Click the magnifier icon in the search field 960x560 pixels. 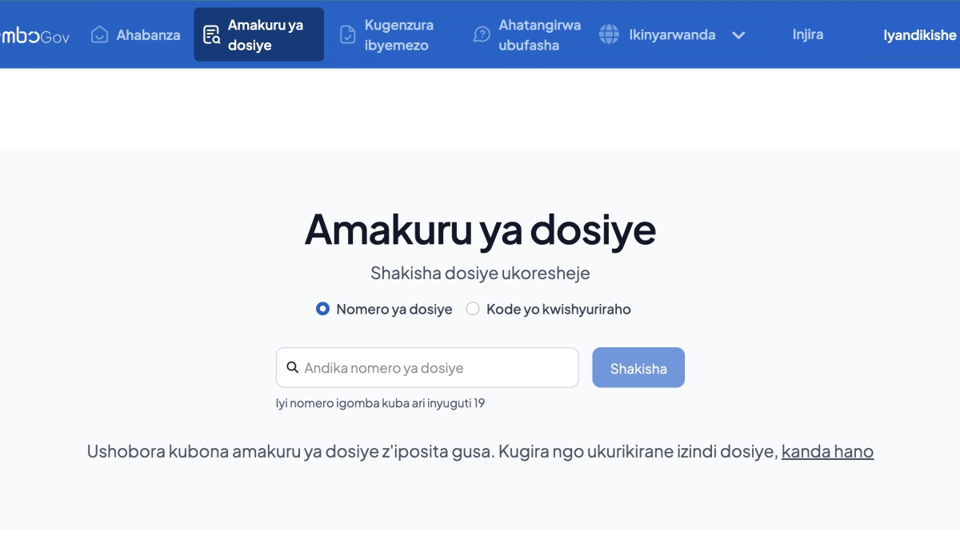pos(293,368)
